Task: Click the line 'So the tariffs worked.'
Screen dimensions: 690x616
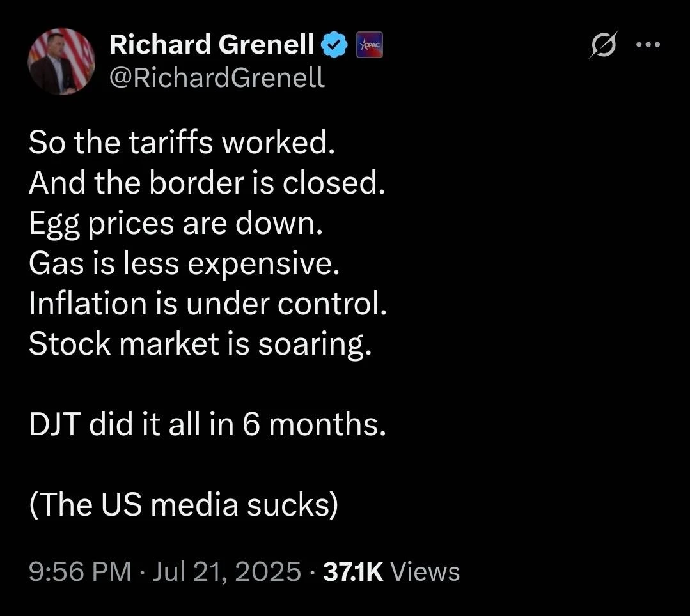Action: click(182, 143)
